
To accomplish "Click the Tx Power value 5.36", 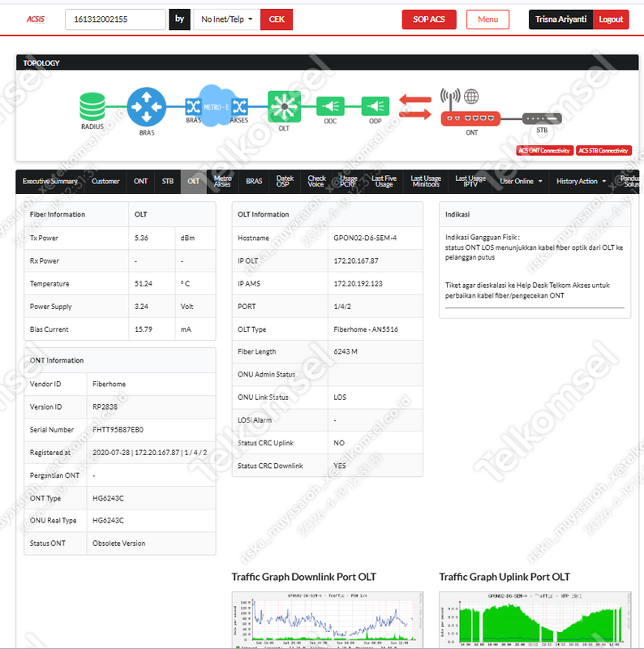I will (x=141, y=238).
